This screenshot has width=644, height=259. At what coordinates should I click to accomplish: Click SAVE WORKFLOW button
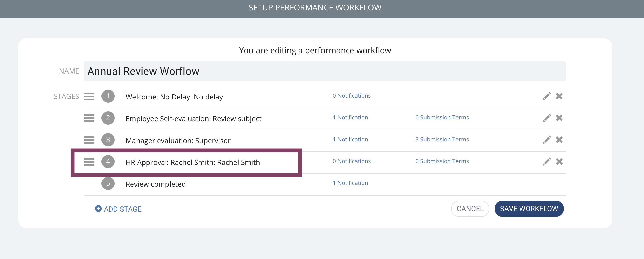pos(529,209)
